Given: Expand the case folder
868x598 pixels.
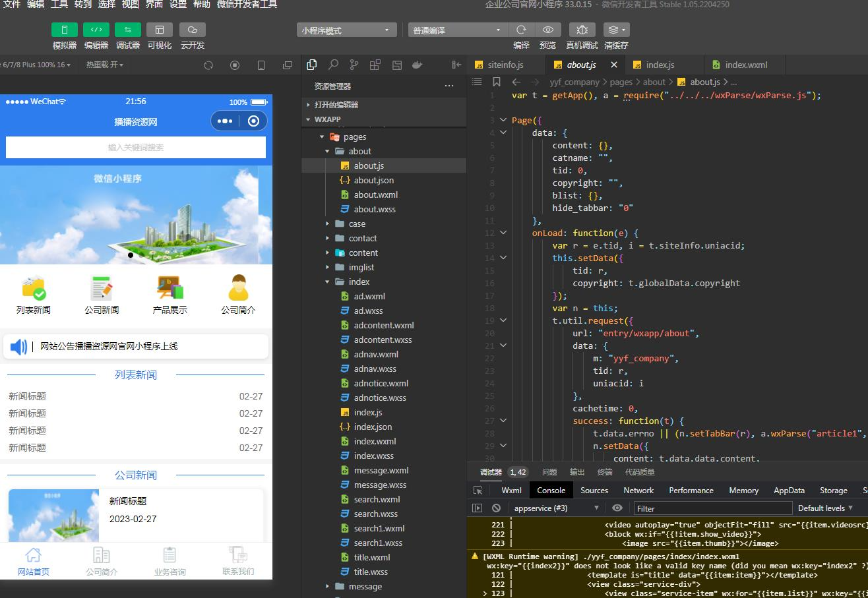Looking at the screenshot, I should 384,224.
